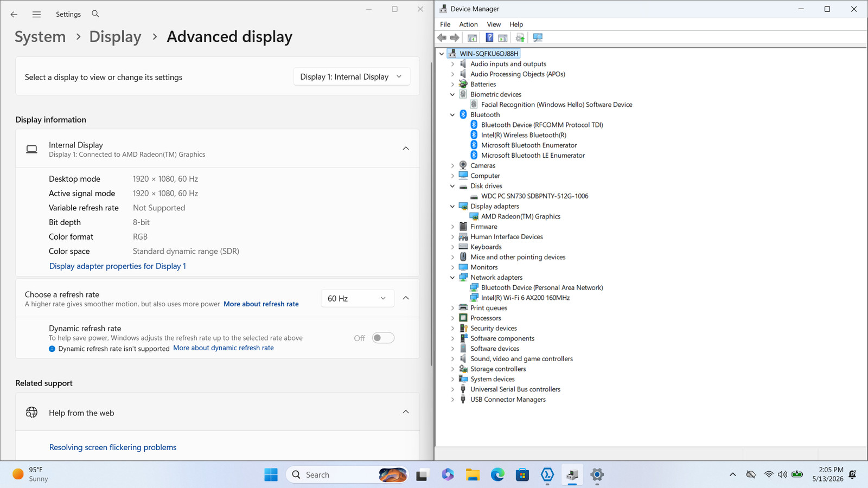The height and width of the screenshot is (488, 868).
Task: Click the Intel(R) Wireless Bluetooth(R) icon
Action: coord(474,135)
